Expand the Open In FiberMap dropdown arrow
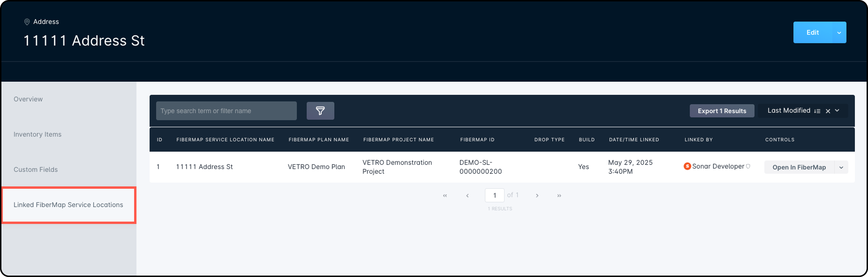Screen dimensions: 868x277 (841, 167)
